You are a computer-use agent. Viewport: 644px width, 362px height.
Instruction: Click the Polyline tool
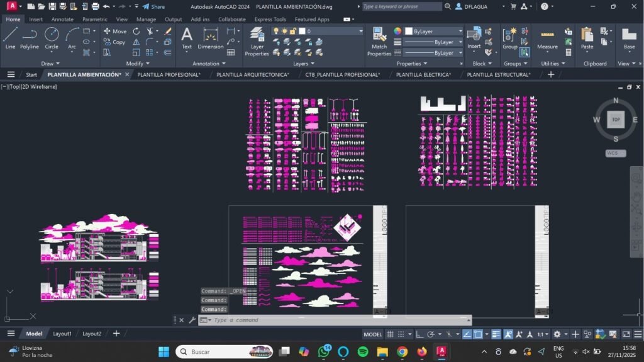pyautogui.click(x=29, y=38)
